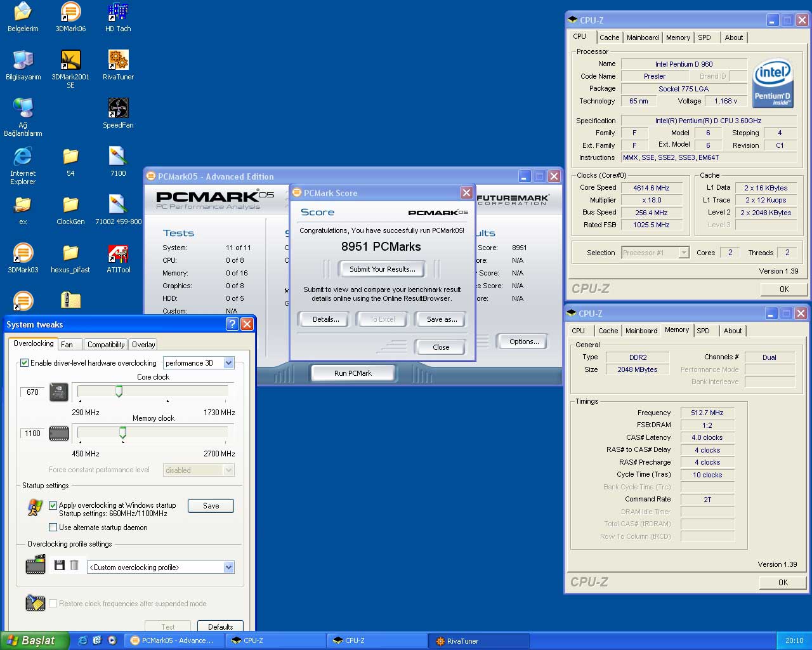Viewport: 812px width, 650px height.
Task: Open the zipped folder desktop icon
Action: click(x=70, y=300)
